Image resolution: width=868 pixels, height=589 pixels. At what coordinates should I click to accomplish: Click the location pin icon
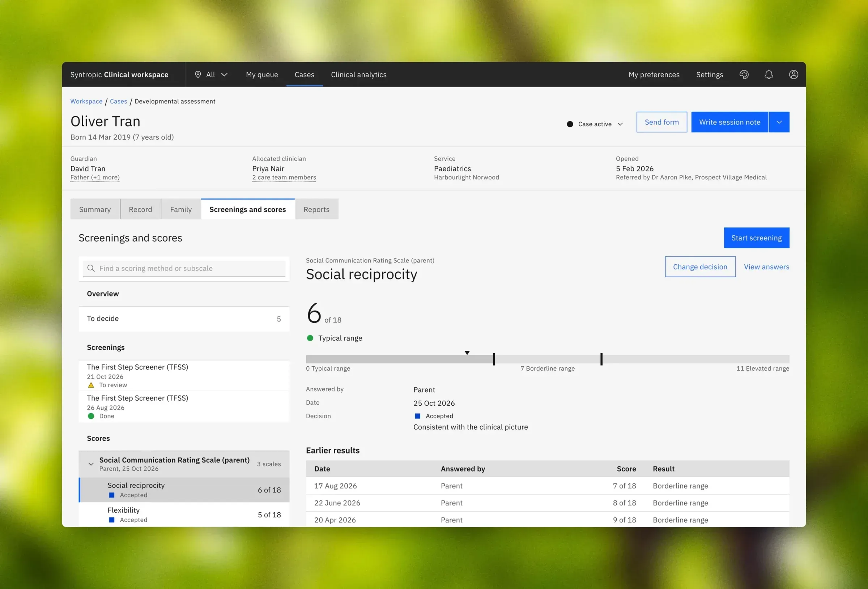198,75
